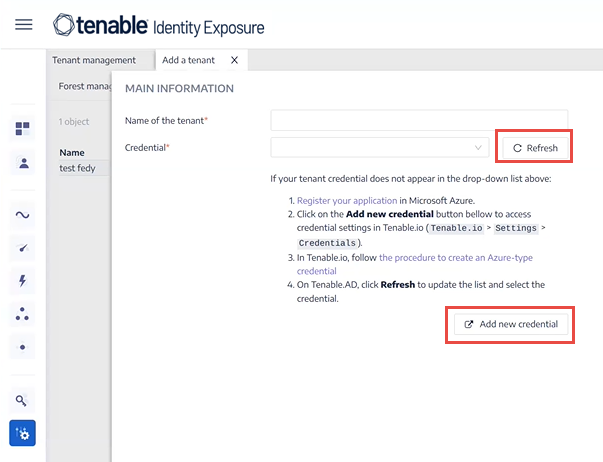Viewport: 603px width, 462px height.
Task: Close the Add a tenant tab
Action: pyautogui.click(x=234, y=60)
